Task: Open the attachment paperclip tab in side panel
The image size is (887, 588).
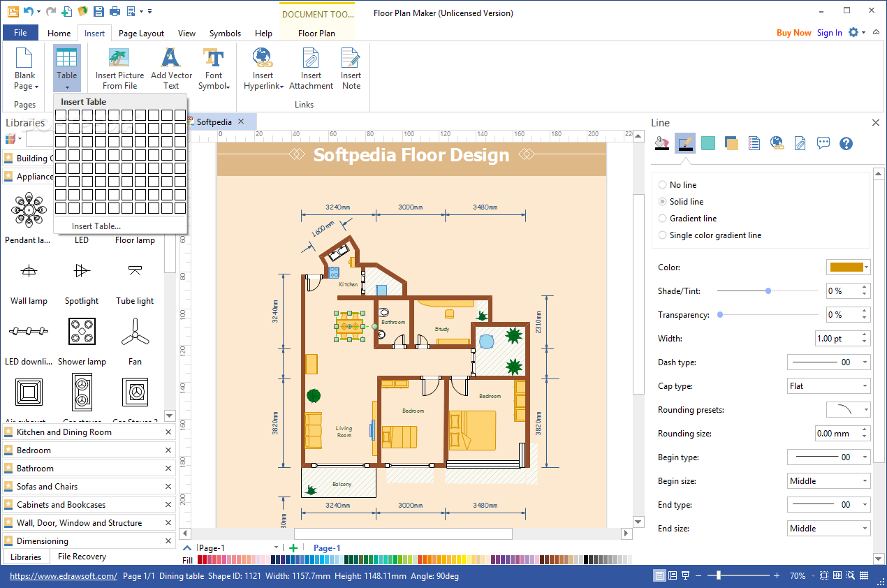Action: click(x=800, y=143)
